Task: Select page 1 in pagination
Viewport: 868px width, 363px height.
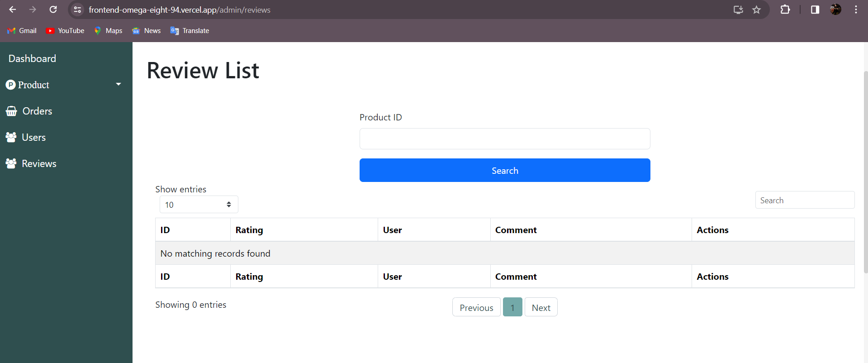Action: 512,307
